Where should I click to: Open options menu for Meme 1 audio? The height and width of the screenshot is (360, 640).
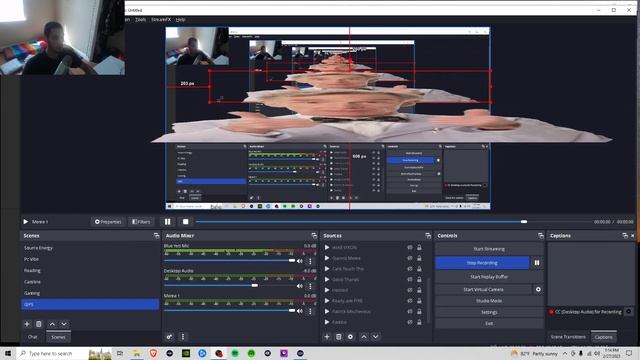[x=310, y=311]
